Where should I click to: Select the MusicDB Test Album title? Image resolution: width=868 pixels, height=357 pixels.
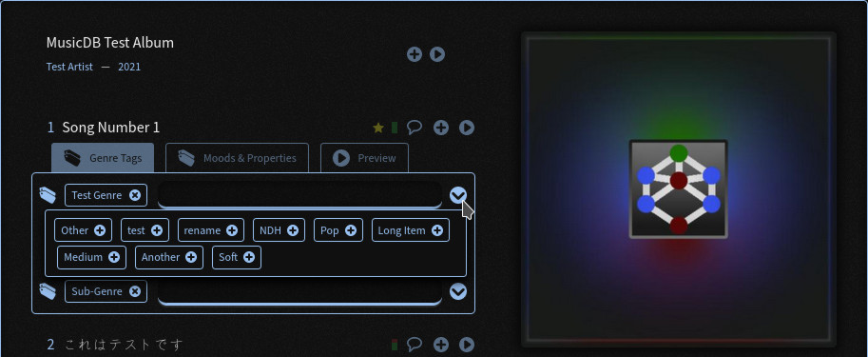tap(110, 43)
